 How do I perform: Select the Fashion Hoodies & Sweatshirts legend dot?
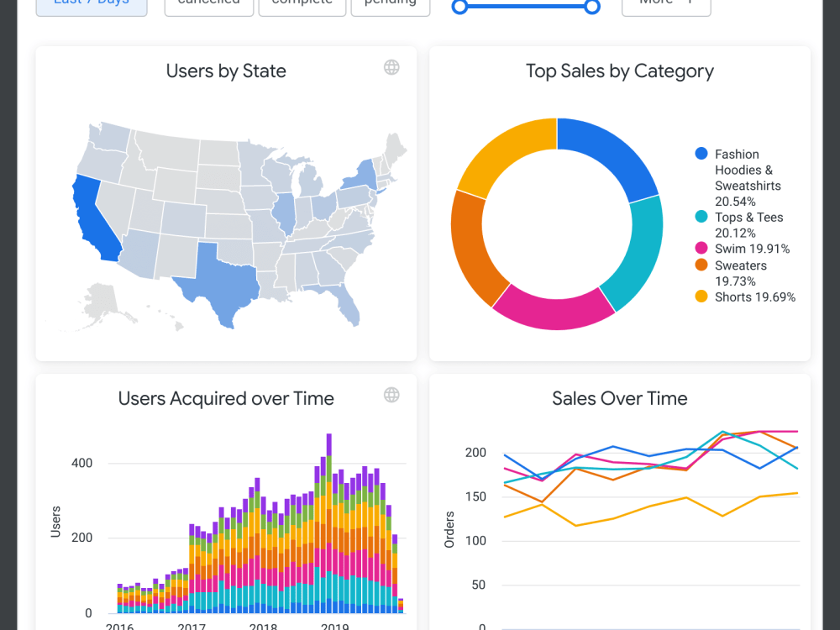pos(700,153)
